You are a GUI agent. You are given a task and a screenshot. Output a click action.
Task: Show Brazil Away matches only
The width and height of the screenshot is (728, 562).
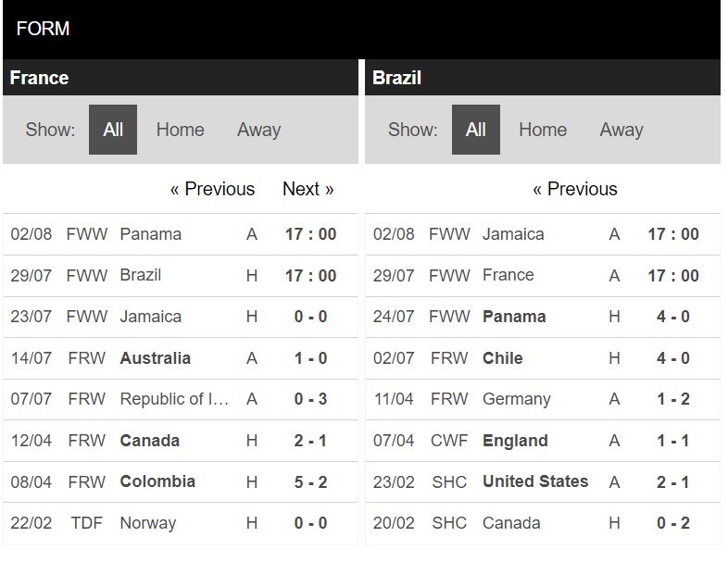(621, 130)
